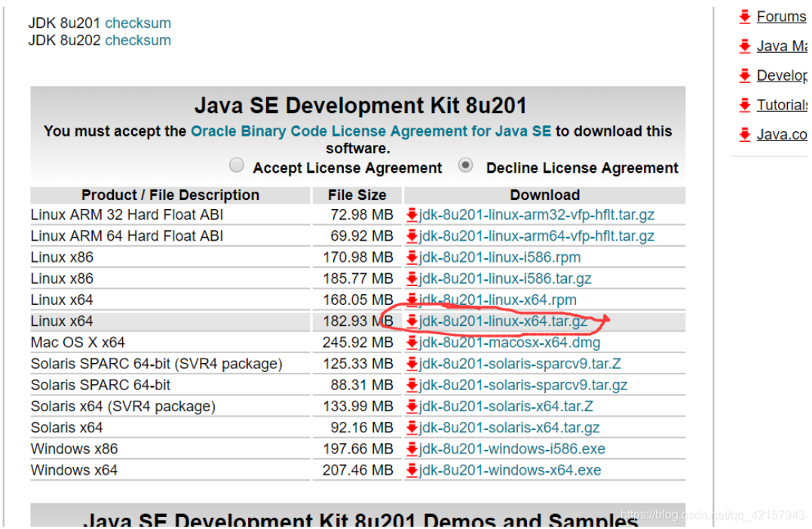Click download arrow icon beside solaris-sparcv9.tar.gz

412,385
